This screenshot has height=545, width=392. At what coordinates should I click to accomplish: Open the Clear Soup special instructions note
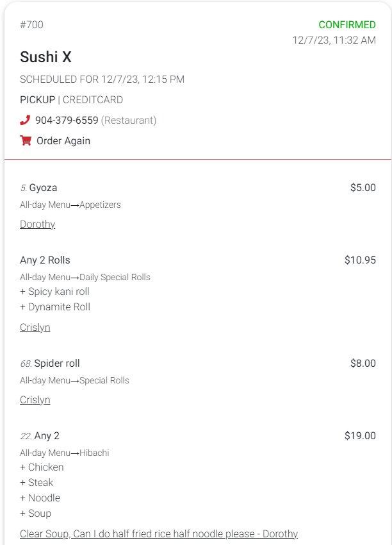159,534
